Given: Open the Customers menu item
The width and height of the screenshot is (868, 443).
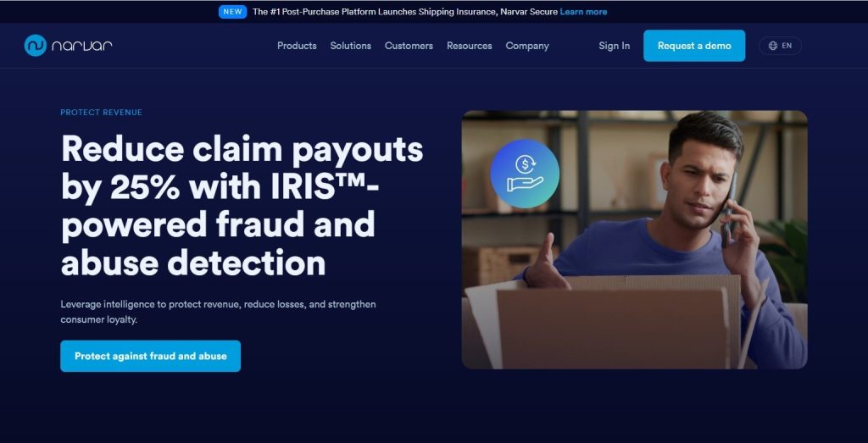Looking at the screenshot, I should (x=409, y=46).
